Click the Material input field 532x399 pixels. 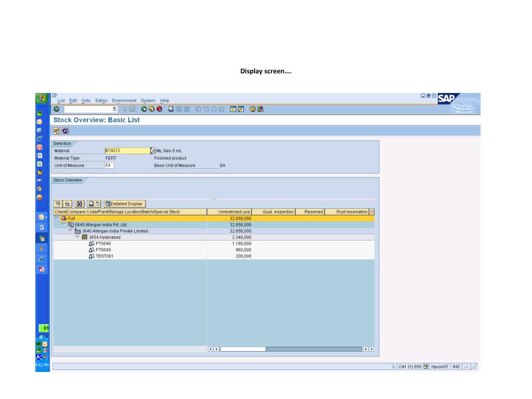tap(127, 151)
